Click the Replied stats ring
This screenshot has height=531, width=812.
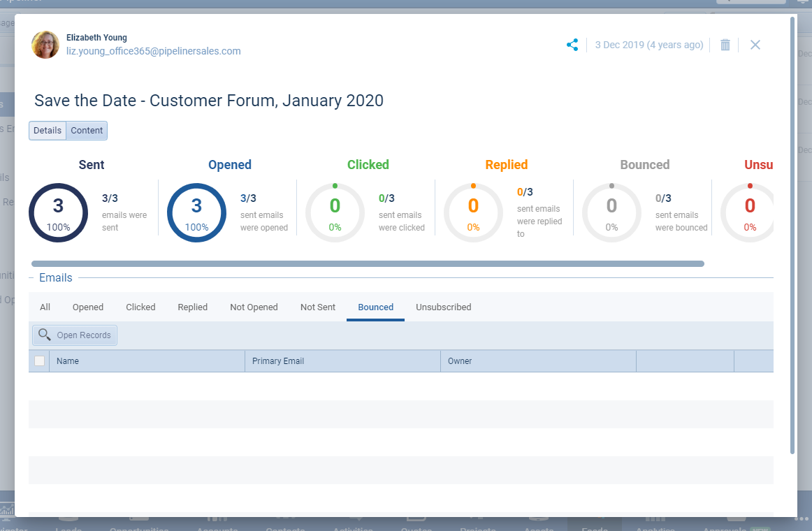pyautogui.click(x=473, y=212)
